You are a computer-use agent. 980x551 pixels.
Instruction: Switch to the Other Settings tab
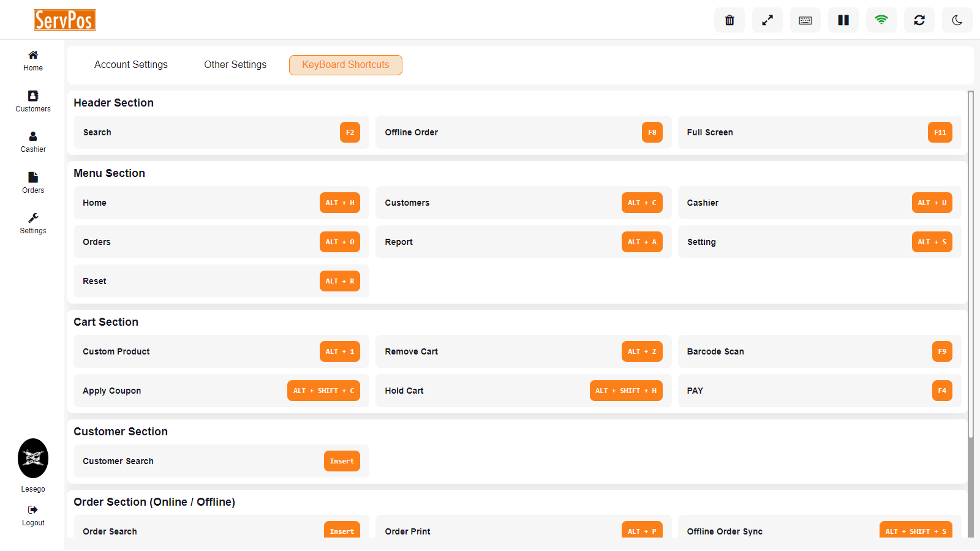[x=235, y=65]
